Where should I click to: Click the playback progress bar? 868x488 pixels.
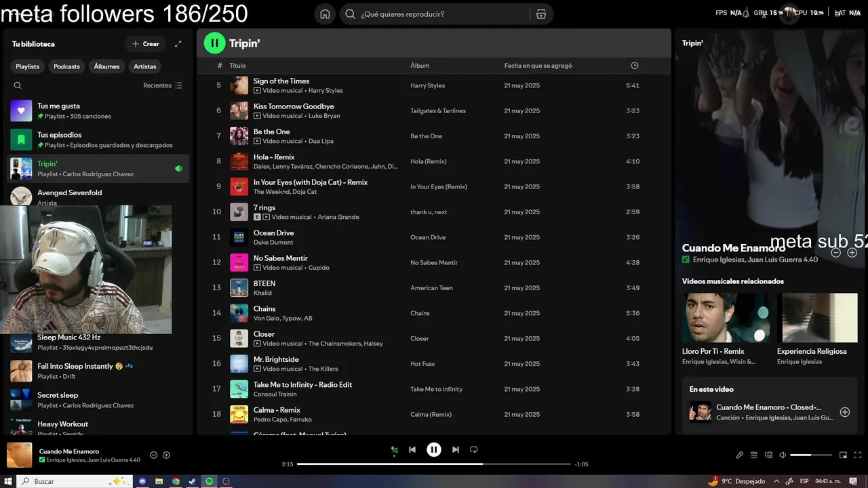click(x=434, y=464)
